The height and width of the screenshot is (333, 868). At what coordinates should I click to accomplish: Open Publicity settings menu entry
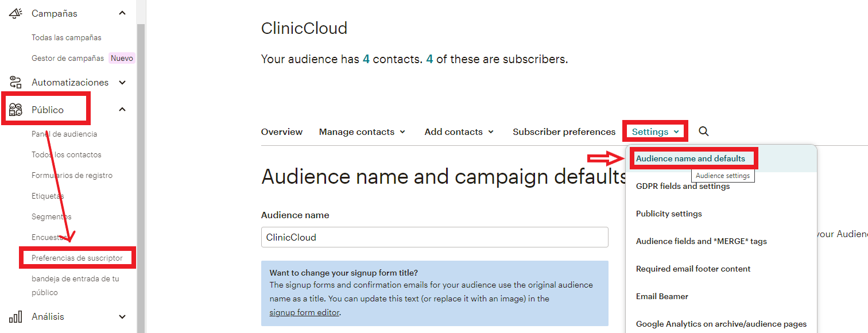pyautogui.click(x=669, y=214)
